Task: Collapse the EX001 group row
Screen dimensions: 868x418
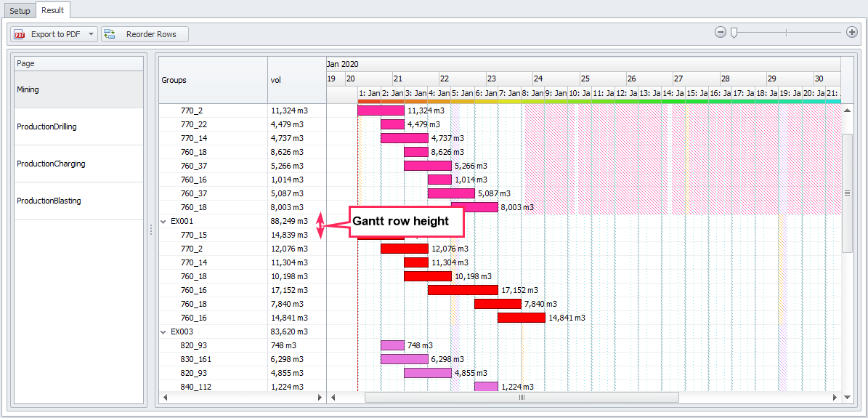Action: [163, 221]
